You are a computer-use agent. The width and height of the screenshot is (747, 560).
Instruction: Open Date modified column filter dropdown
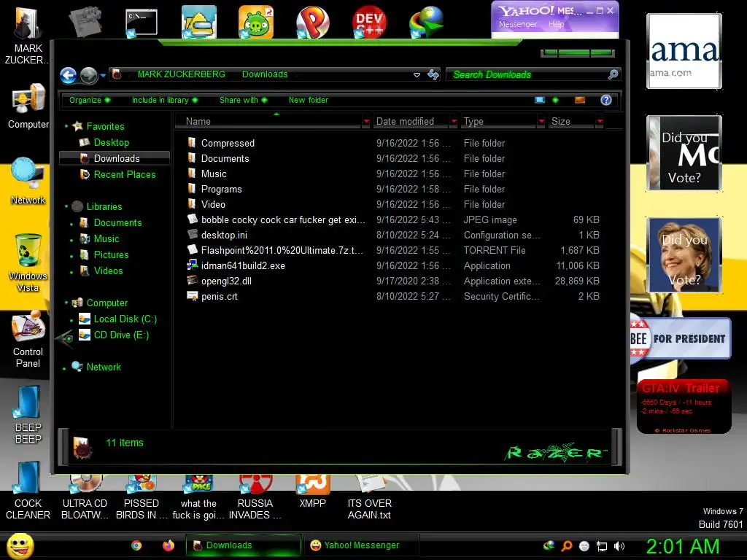pyautogui.click(x=454, y=122)
